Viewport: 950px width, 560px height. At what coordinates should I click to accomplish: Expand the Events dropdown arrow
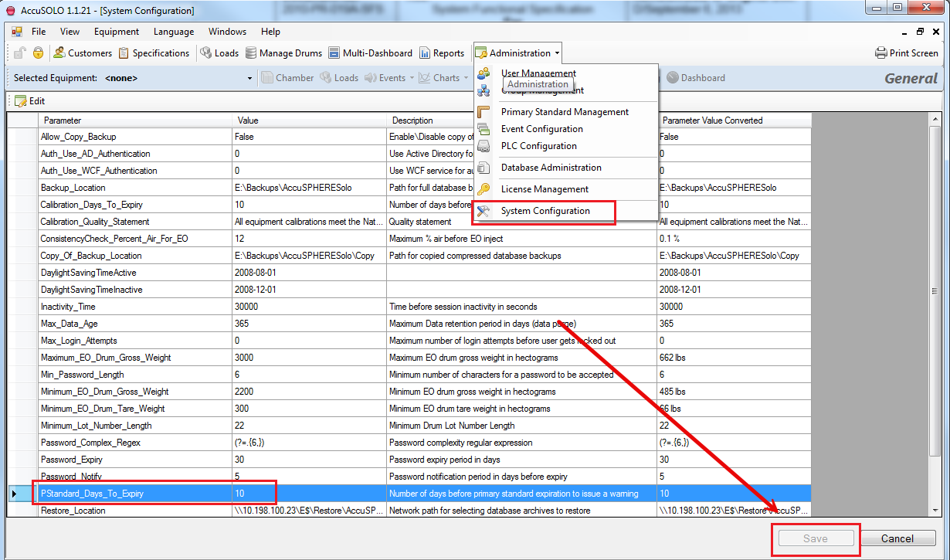pos(412,78)
